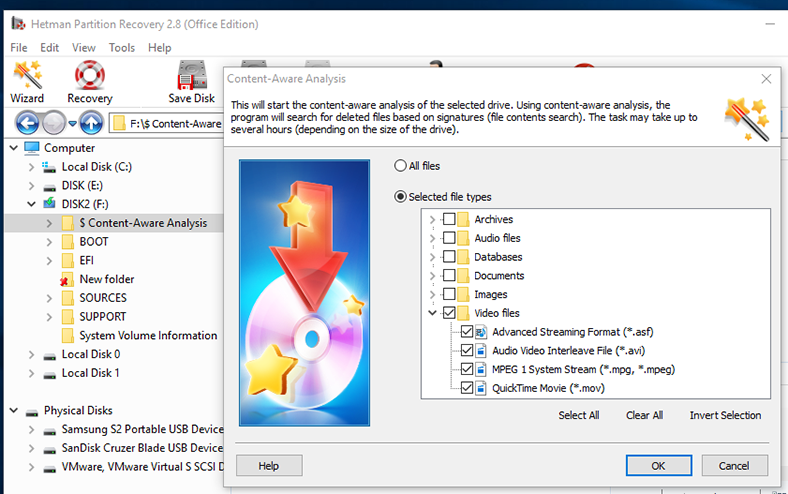Screen dimensions: 788x494
Task: Collapse the Video files group
Action: click(432, 313)
